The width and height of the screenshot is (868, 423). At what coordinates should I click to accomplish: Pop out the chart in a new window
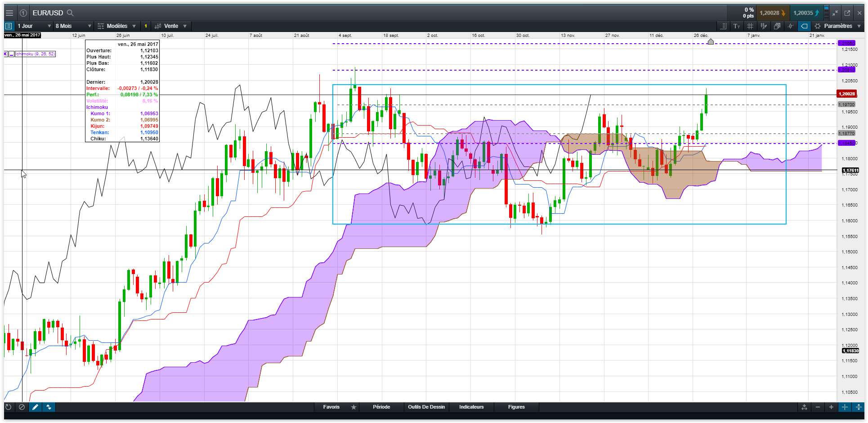(x=847, y=13)
